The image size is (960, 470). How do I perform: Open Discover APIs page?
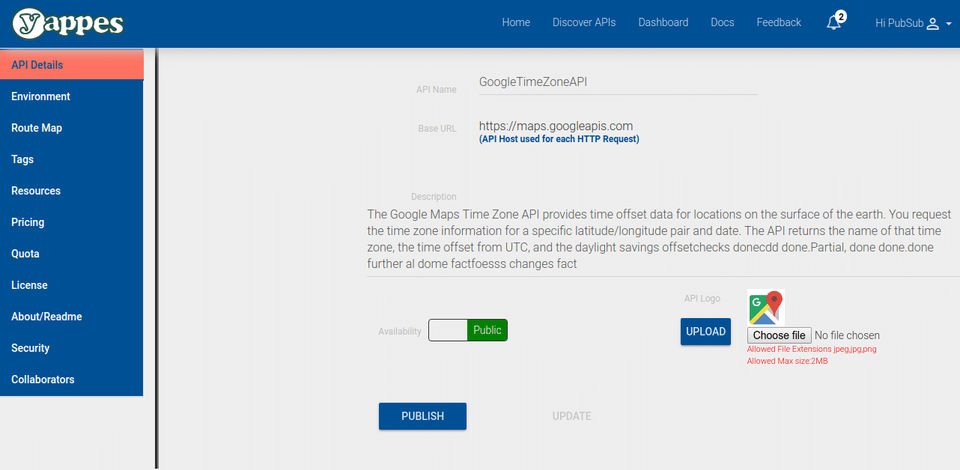click(x=584, y=23)
